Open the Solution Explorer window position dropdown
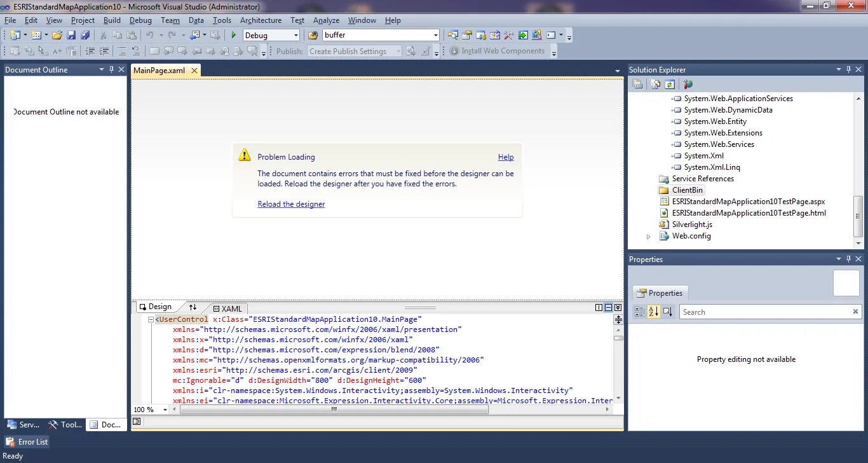 click(x=838, y=69)
